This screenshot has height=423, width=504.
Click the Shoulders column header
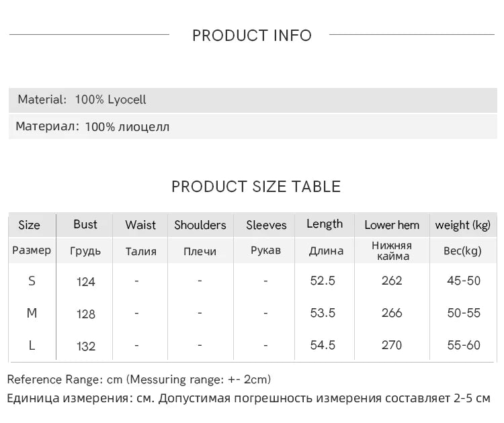click(x=200, y=225)
